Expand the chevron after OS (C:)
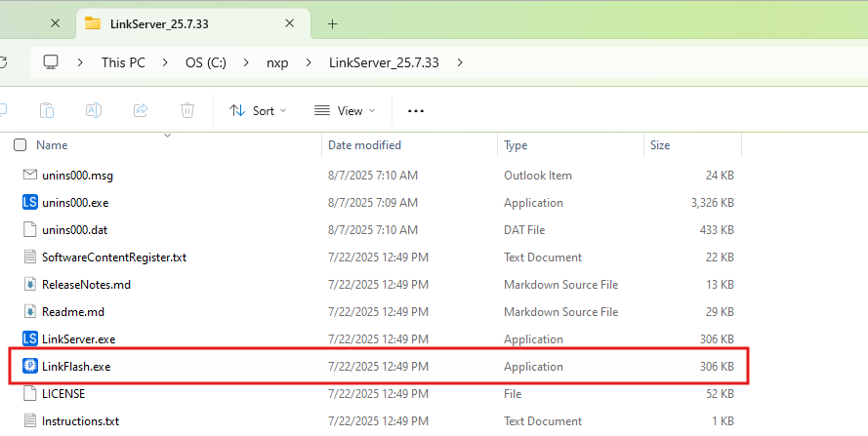Image resolution: width=868 pixels, height=436 pixels. click(x=246, y=62)
